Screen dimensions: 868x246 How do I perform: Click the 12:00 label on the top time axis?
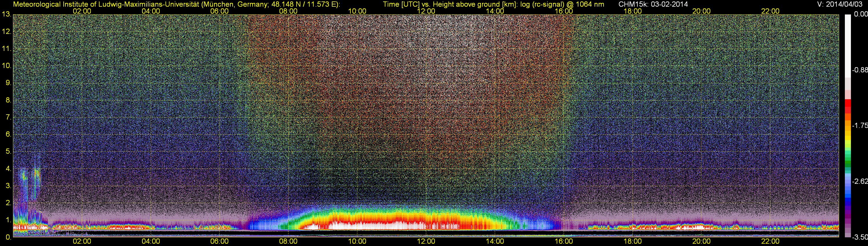(426, 11)
